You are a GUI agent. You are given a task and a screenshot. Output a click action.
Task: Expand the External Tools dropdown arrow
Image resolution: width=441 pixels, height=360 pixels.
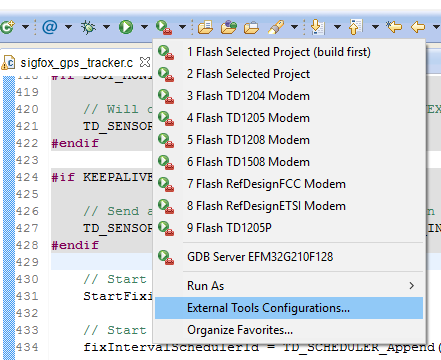point(182,27)
